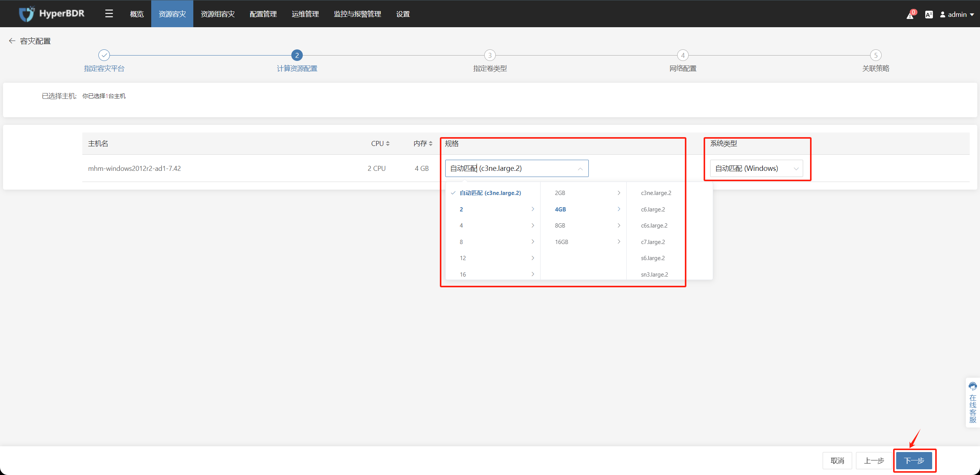Click step 5 关联策略 circle
This screenshot has height=475, width=980.
876,55
